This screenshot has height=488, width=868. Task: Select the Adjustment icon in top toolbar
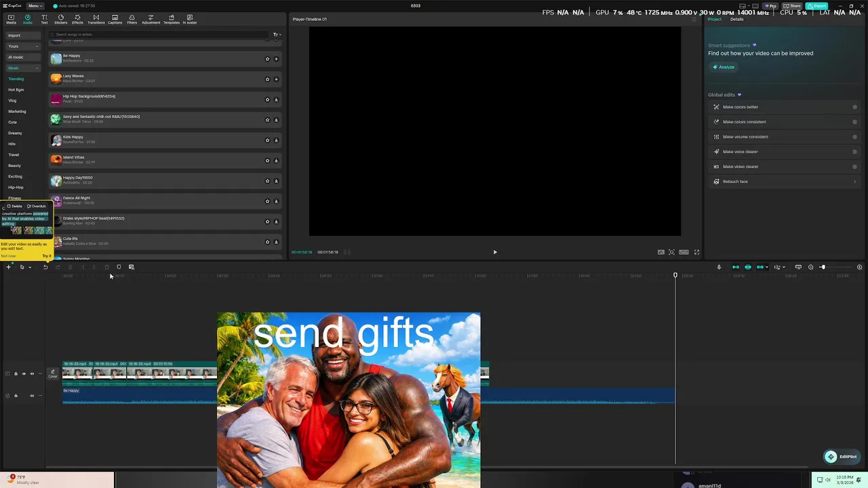click(151, 19)
